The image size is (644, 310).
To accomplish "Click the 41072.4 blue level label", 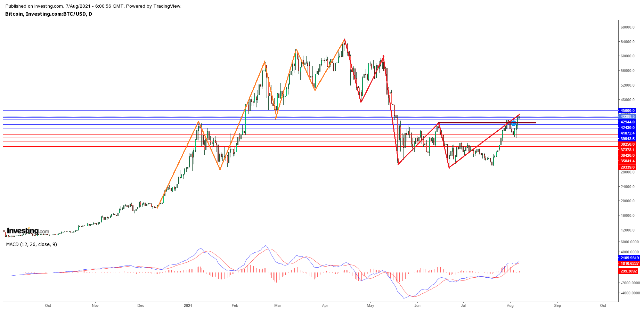I will pyautogui.click(x=627, y=133).
